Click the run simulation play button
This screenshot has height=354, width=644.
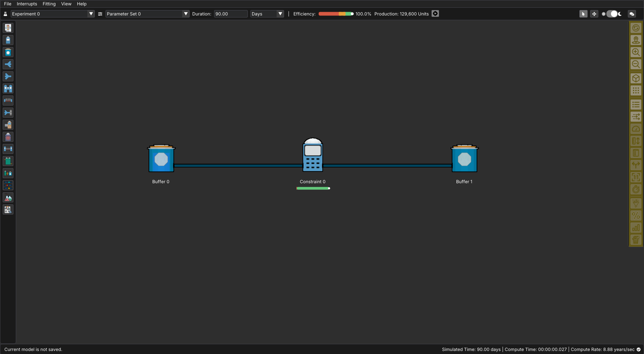coord(435,14)
